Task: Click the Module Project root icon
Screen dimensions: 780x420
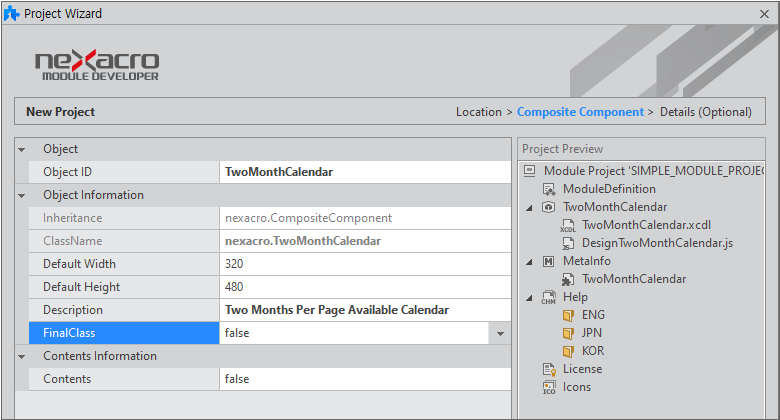Action: click(x=530, y=171)
